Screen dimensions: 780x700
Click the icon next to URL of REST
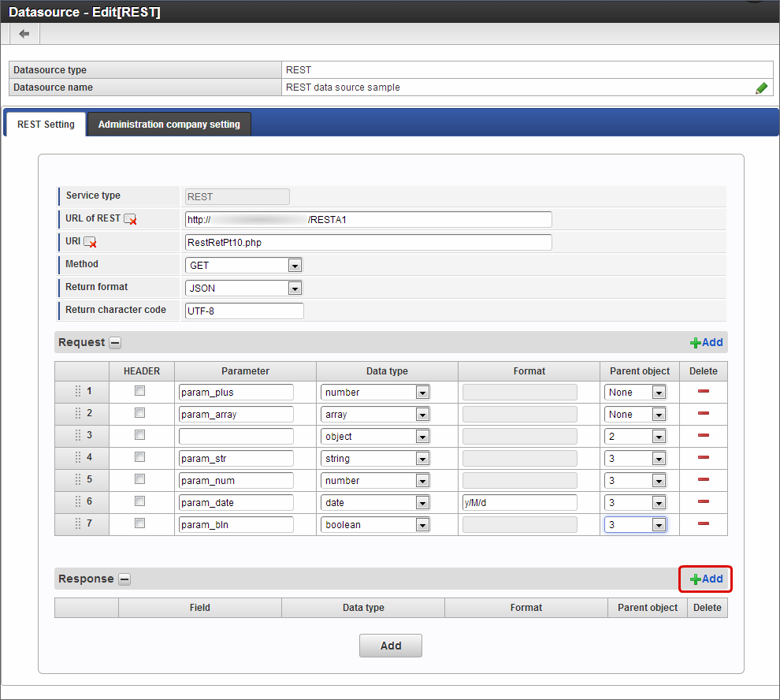(x=130, y=219)
